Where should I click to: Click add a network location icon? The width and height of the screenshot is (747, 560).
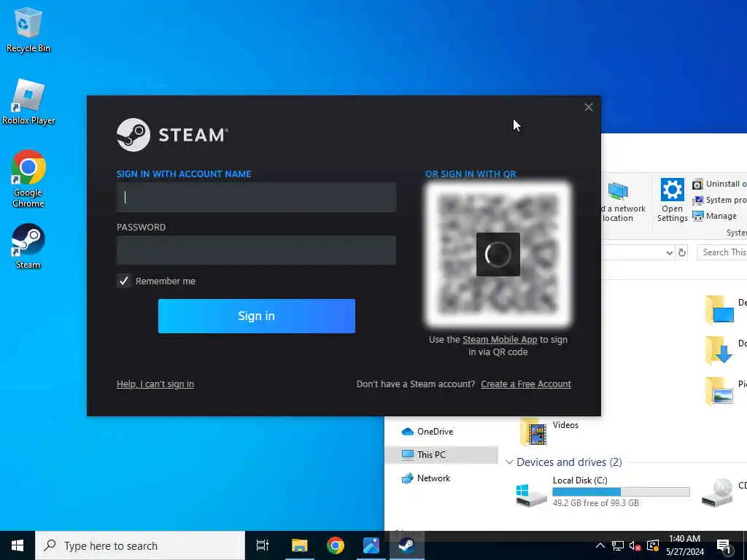(618, 191)
